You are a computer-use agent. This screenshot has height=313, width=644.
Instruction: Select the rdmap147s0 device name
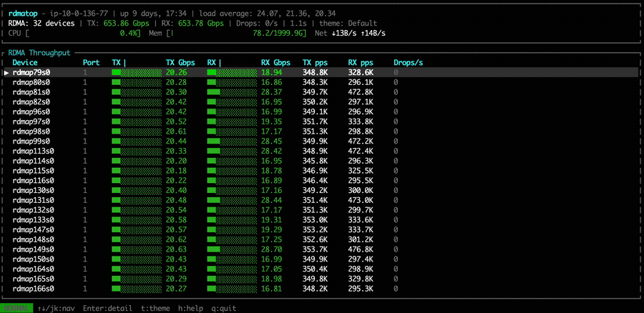pos(33,230)
